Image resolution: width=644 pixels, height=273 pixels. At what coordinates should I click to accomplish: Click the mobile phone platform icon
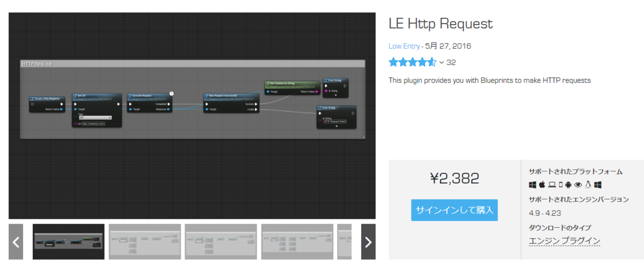pyautogui.click(x=560, y=184)
